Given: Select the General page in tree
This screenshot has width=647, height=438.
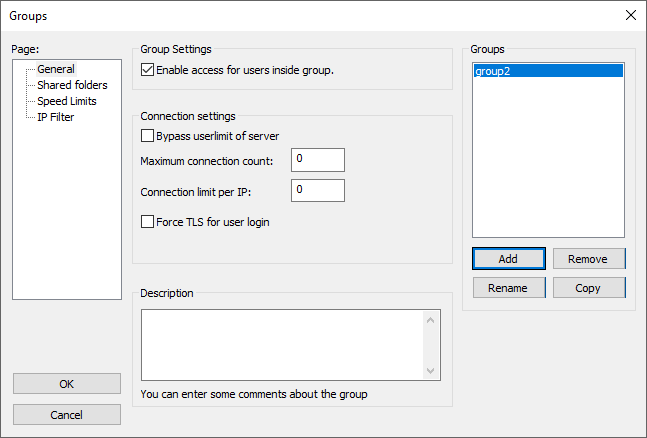Looking at the screenshot, I should [x=56, y=69].
